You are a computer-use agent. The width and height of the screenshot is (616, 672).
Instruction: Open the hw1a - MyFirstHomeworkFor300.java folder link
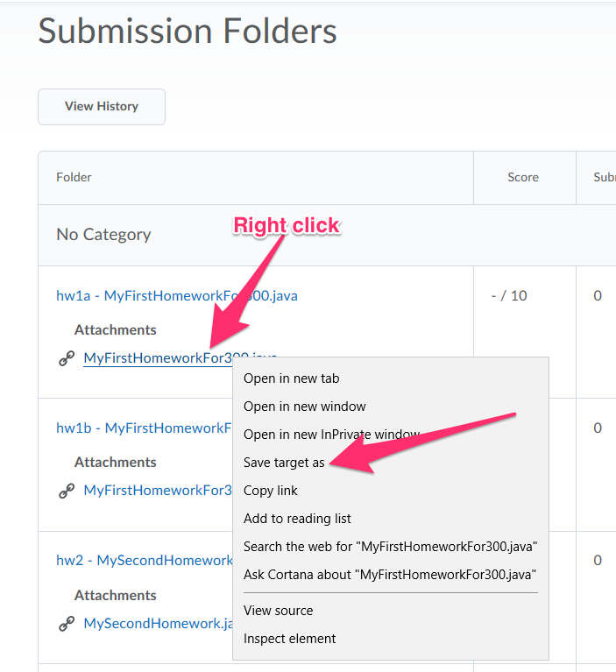click(176, 295)
